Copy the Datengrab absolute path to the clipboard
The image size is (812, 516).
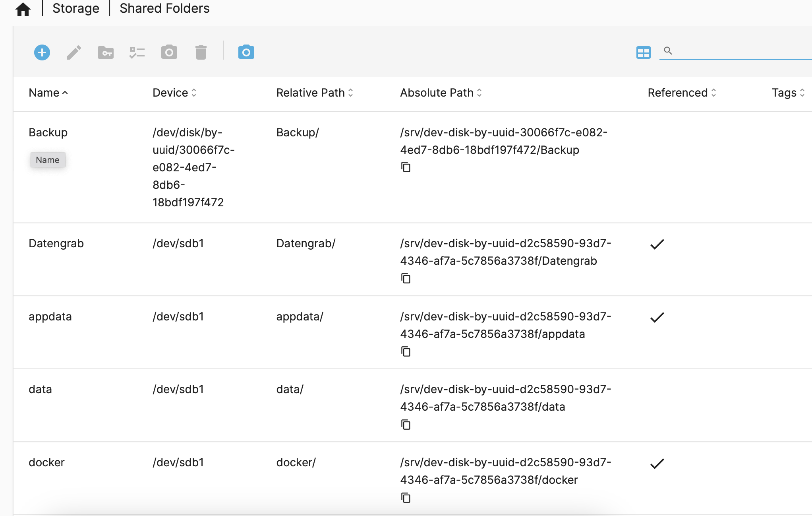pyautogui.click(x=406, y=278)
